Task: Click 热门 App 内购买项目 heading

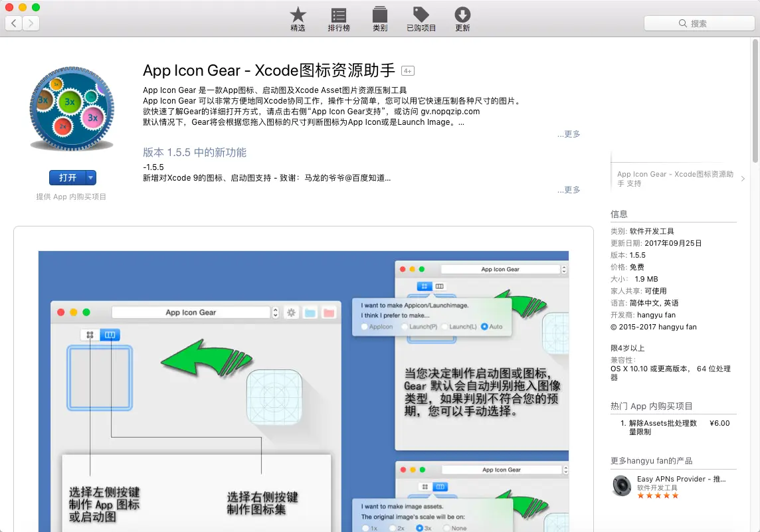Action: 651,406
